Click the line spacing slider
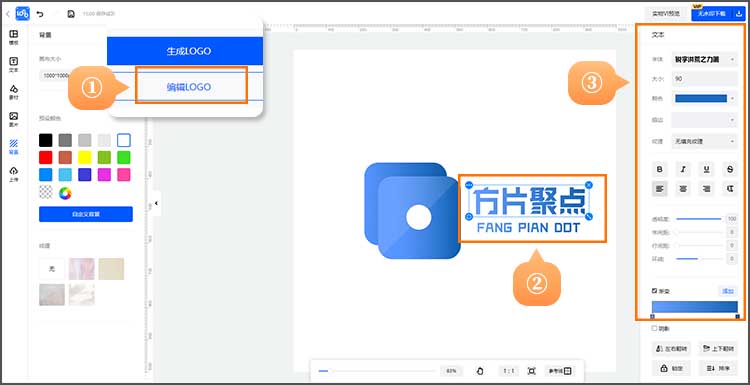The height and width of the screenshot is (385, 750). (698, 245)
